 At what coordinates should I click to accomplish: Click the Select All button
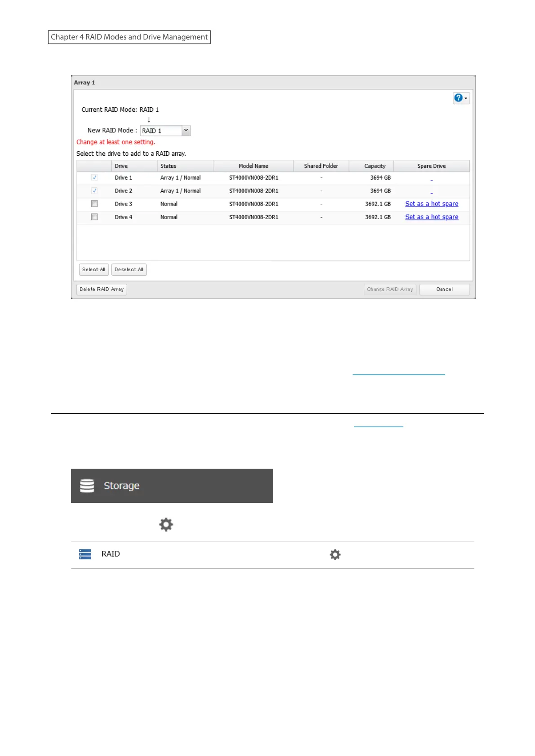click(93, 269)
